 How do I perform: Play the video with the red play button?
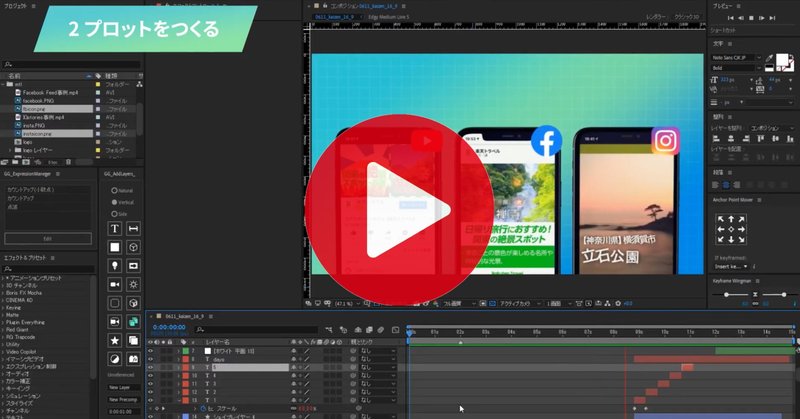click(399, 210)
